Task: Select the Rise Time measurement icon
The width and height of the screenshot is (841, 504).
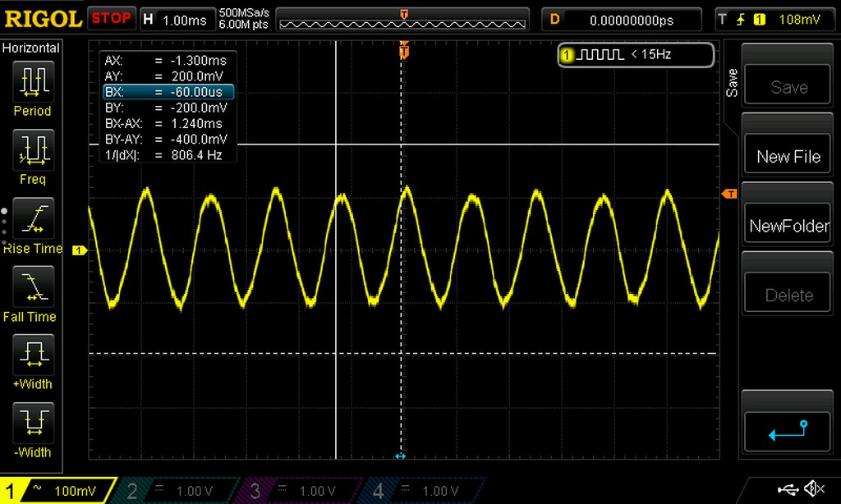Action: pyautogui.click(x=33, y=218)
